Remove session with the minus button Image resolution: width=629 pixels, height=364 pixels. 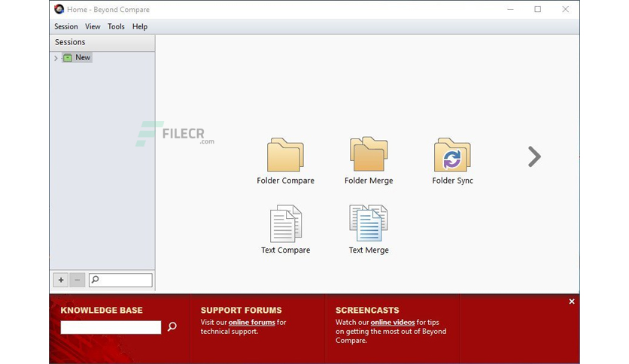coord(77,280)
